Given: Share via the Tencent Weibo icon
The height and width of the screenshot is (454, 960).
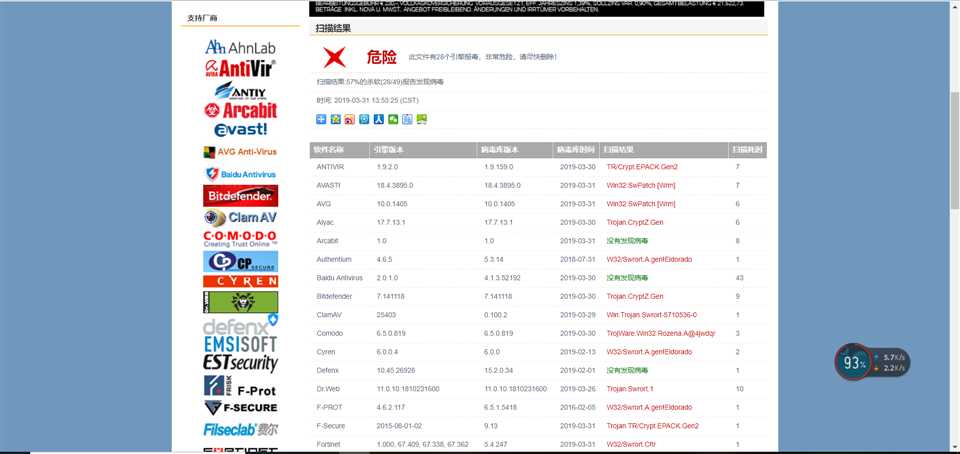Looking at the screenshot, I should tap(364, 119).
